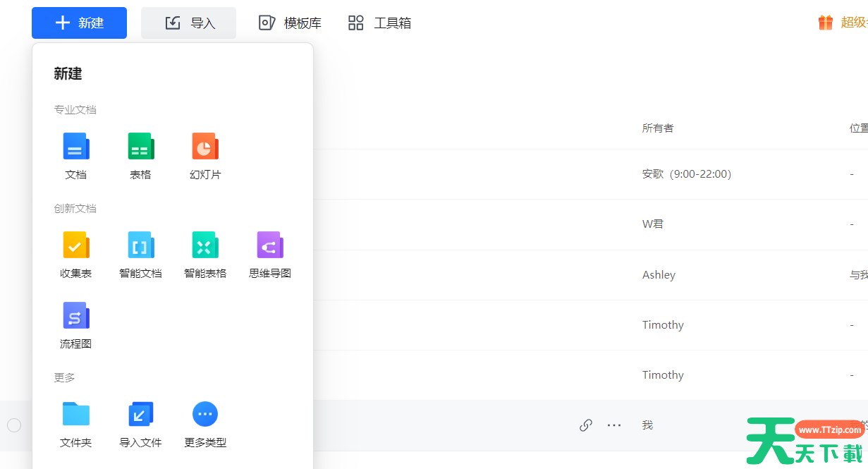Click the 导入文件 icon
The width and height of the screenshot is (868, 469).
coord(140,415)
